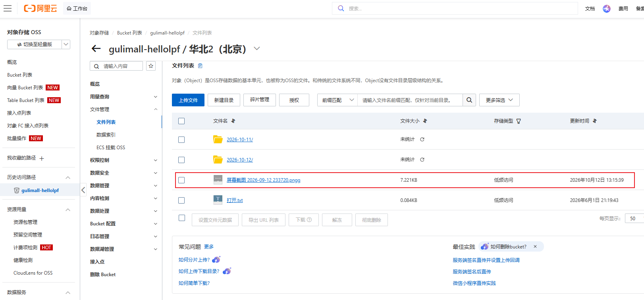Click the AI assistant icon in top bar
The height and width of the screenshot is (300, 644).
tap(606, 8)
